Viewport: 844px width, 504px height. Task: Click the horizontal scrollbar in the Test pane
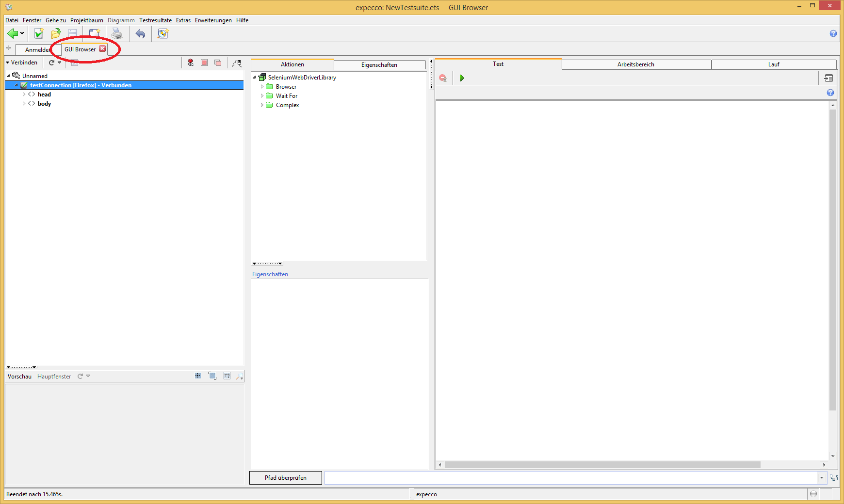click(602, 465)
